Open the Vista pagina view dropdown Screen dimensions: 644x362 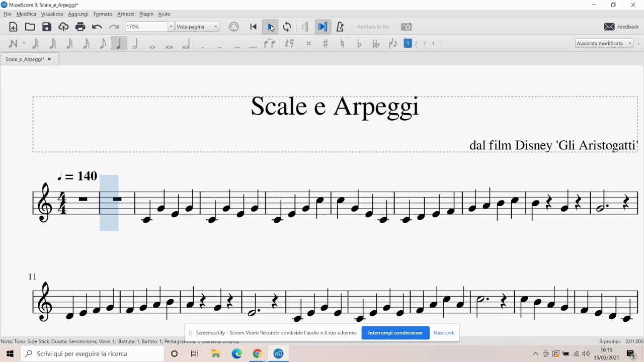click(197, 27)
